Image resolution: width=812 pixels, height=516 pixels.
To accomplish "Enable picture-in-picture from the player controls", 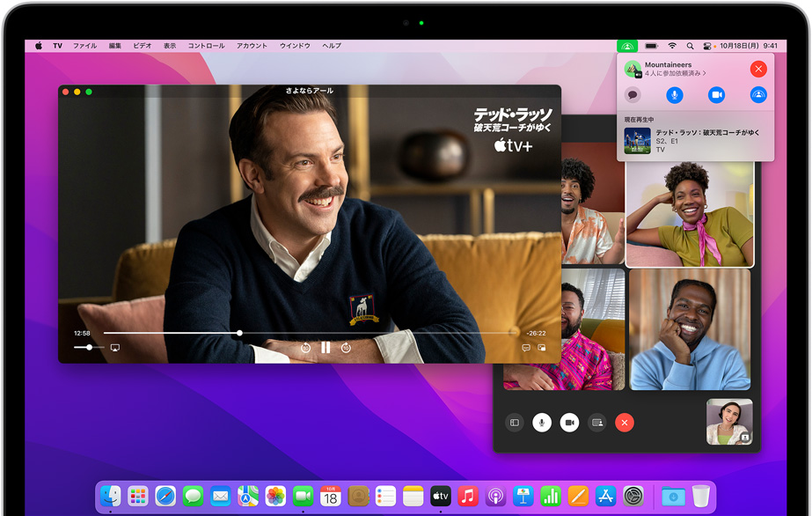I will (542, 348).
